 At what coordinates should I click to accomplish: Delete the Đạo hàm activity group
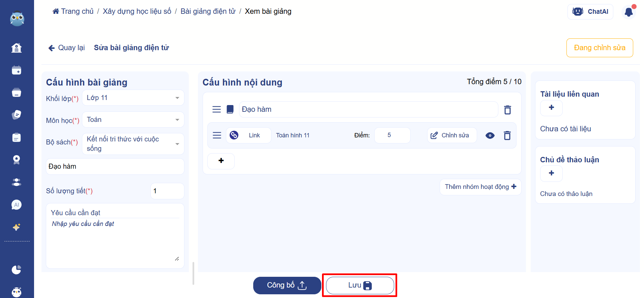[507, 110]
